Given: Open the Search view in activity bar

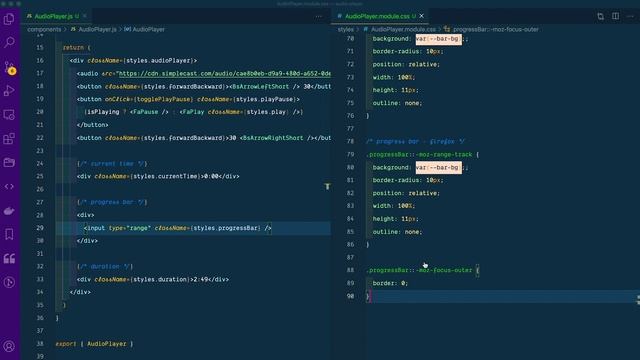Looking at the screenshot, I should point(9,42).
